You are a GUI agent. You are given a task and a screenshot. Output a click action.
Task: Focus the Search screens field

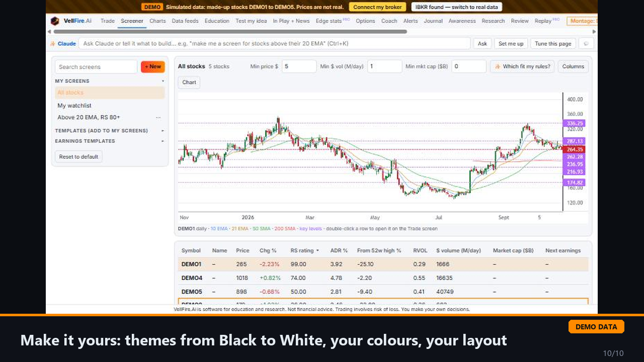pos(96,67)
